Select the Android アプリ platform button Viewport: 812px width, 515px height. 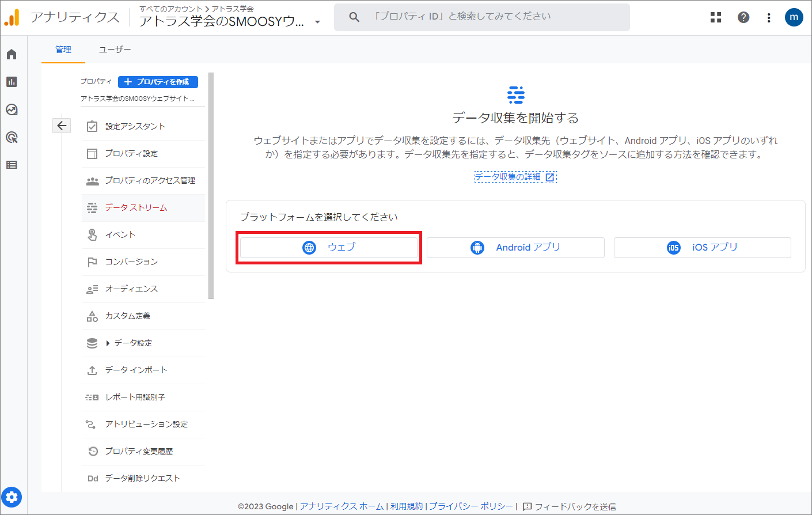click(515, 247)
